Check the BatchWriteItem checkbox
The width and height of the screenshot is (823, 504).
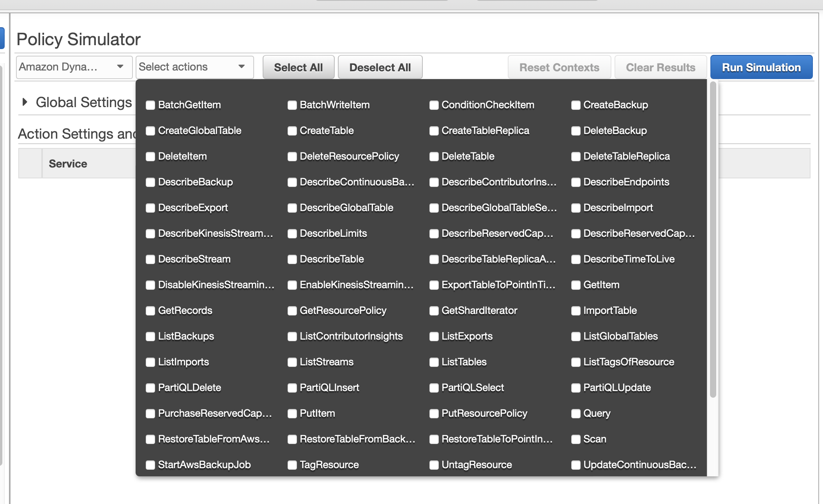pos(292,105)
